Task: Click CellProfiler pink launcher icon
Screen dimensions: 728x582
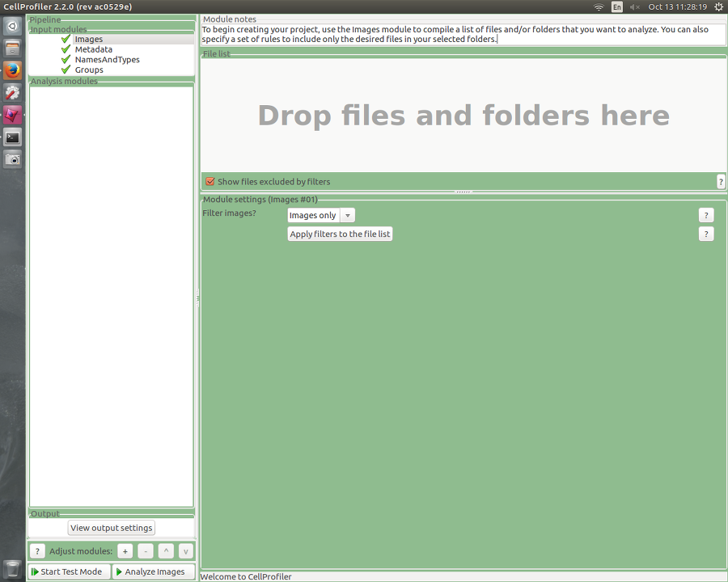Action: coord(12,115)
